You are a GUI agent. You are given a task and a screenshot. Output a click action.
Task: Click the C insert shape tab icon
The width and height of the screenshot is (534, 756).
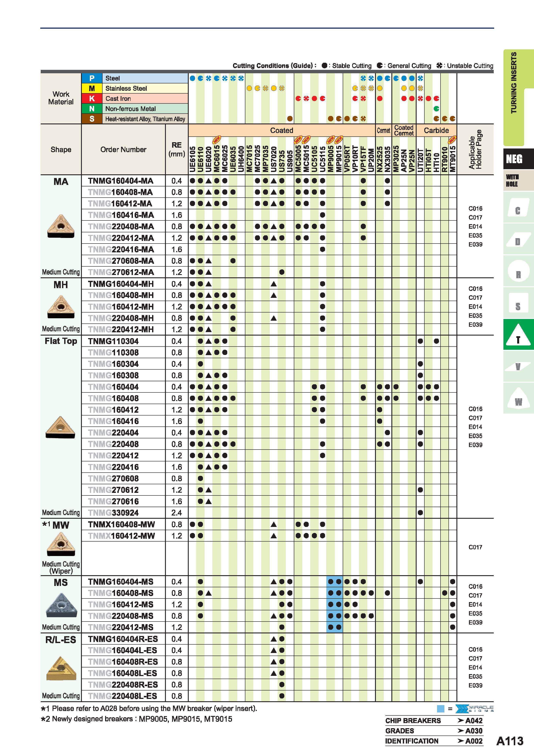point(518,208)
